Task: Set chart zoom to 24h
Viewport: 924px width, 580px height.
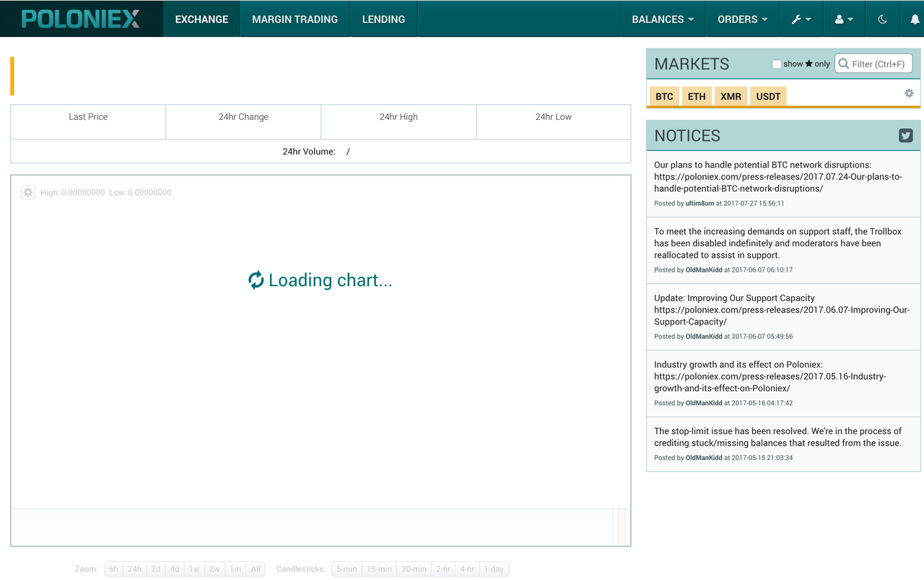Action: (x=134, y=569)
